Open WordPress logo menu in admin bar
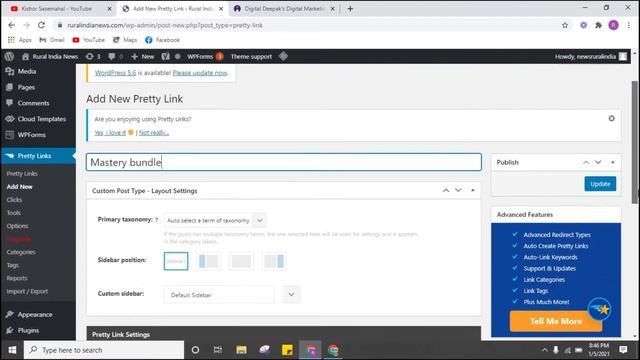The width and height of the screenshot is (640, 360). 9,56
